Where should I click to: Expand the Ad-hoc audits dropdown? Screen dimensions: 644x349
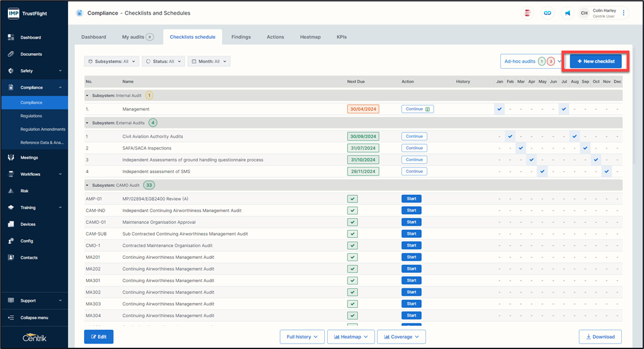click(x=559, y=61)
